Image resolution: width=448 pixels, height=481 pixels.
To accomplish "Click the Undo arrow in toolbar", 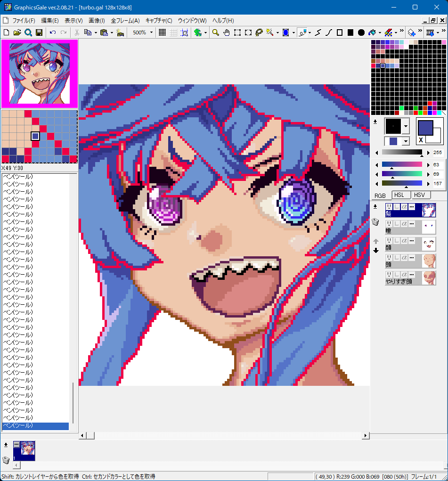I will pyautogui.click(x=52, y=33).
